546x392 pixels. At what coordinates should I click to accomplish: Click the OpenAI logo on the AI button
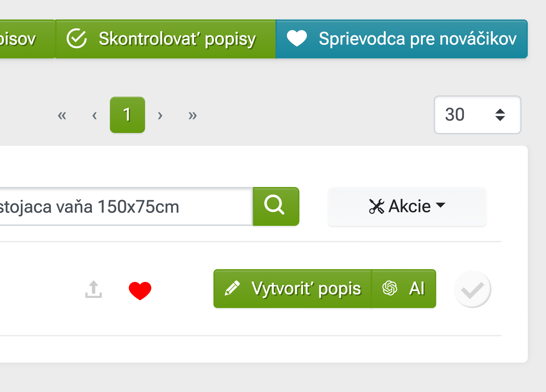point(390,288)
